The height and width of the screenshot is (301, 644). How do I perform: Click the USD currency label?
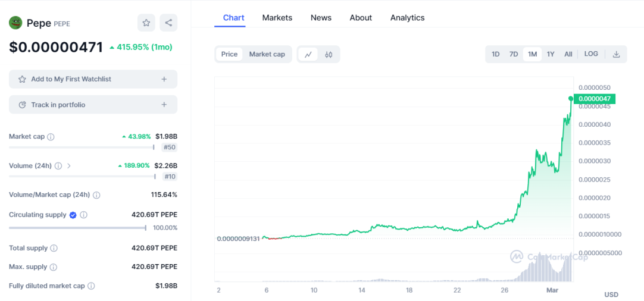tap(611, 294)
